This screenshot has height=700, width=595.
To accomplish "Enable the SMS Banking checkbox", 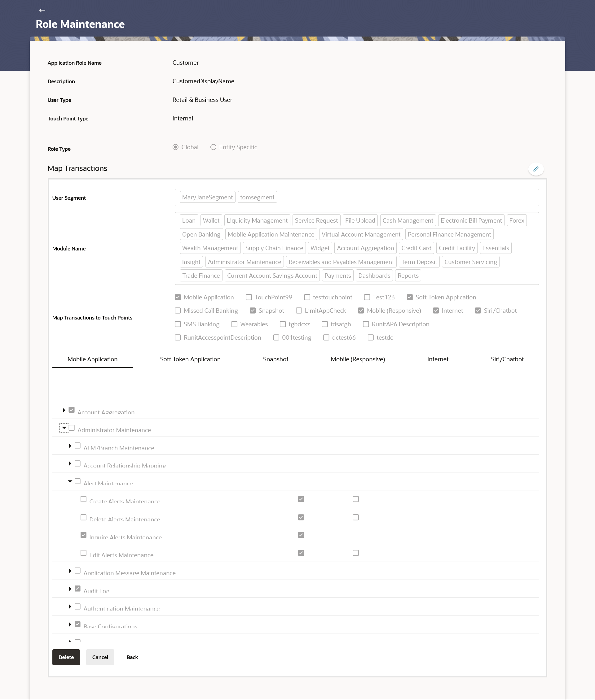I will (178, 324).
